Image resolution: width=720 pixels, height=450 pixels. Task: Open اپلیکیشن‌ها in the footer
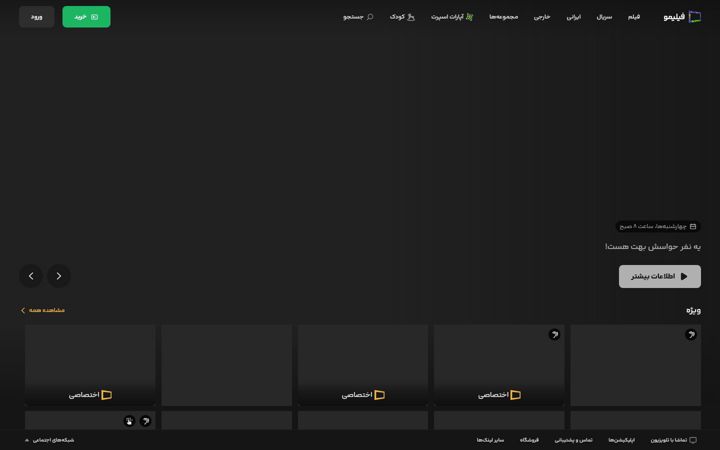click(621, 440)
